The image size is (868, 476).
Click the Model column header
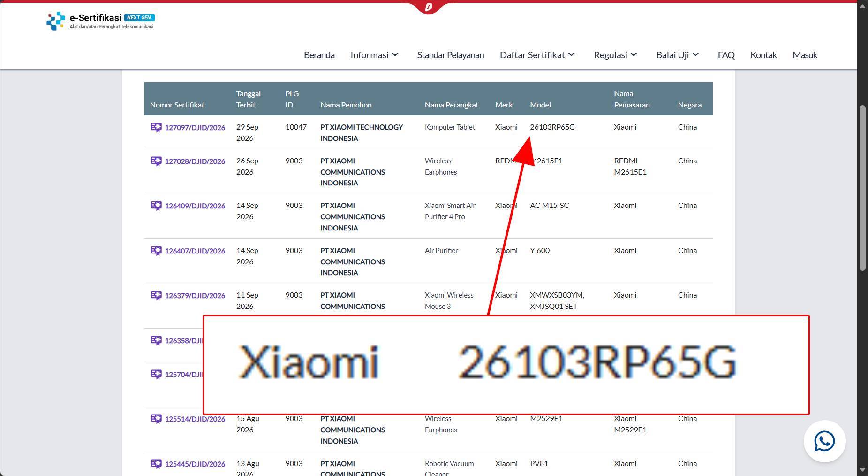coord(540,105)
